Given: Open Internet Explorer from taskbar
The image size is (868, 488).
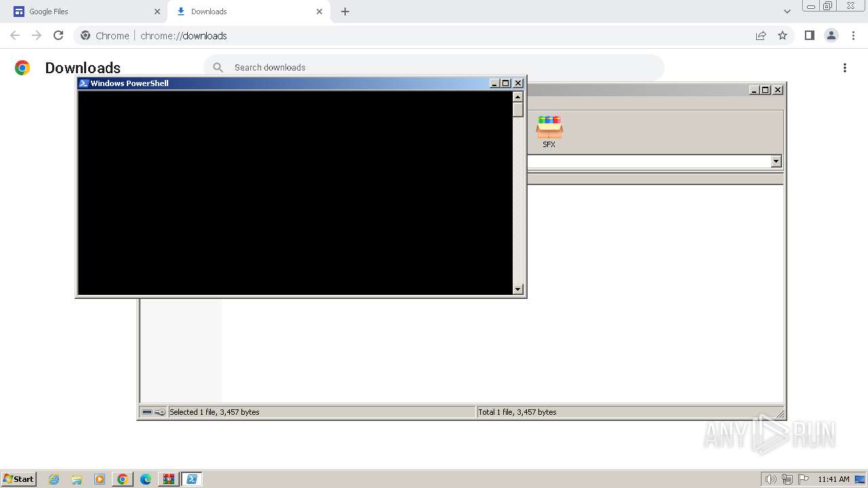Looking at the screenshot, I should [54, 479].
